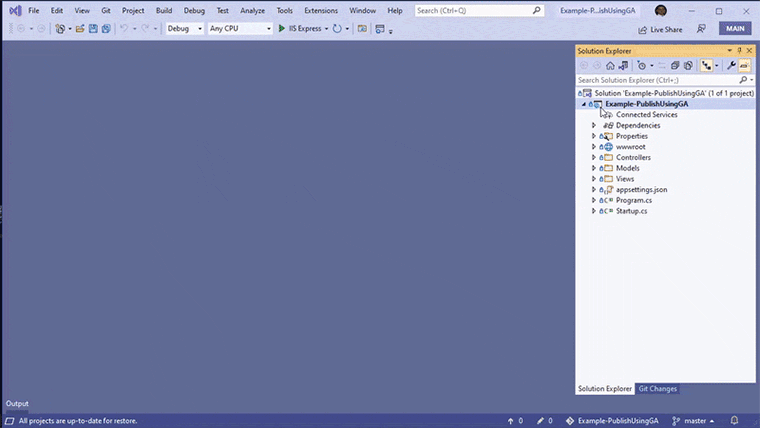Image resolution: width=760 pixels, height=428 pixels.
Task: Open notifications bell in status bar
Action: (x=734, y=421)
